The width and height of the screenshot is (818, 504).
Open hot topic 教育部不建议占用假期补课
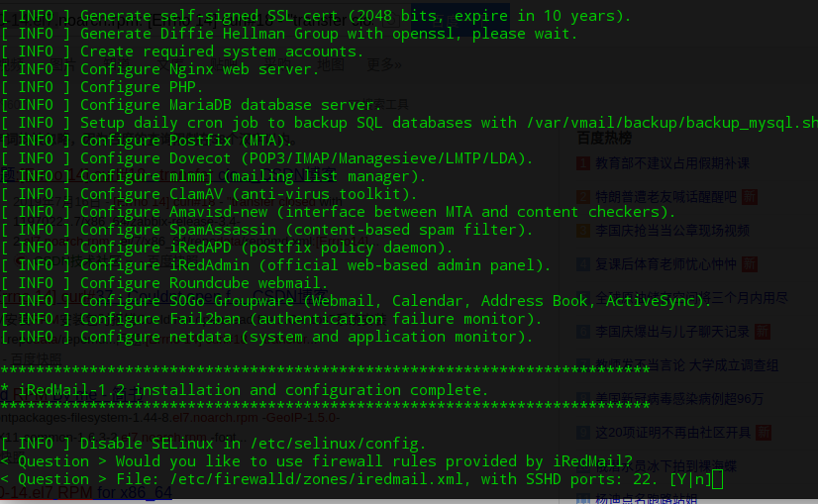coord(671,163)
